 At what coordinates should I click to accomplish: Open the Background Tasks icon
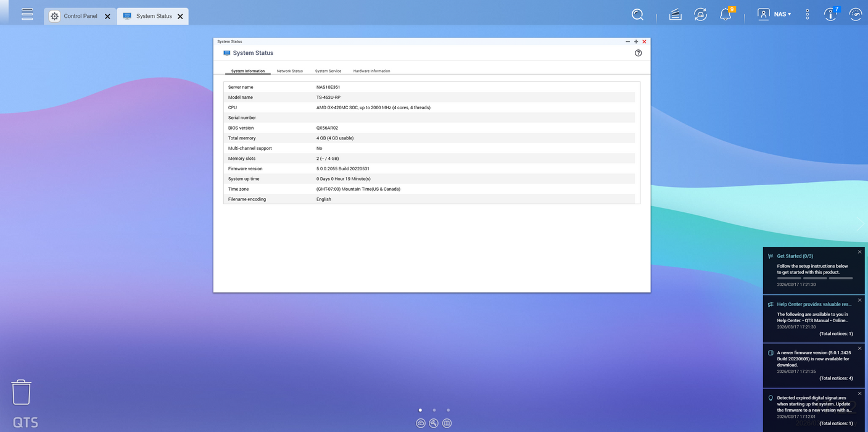pos(676,14)
